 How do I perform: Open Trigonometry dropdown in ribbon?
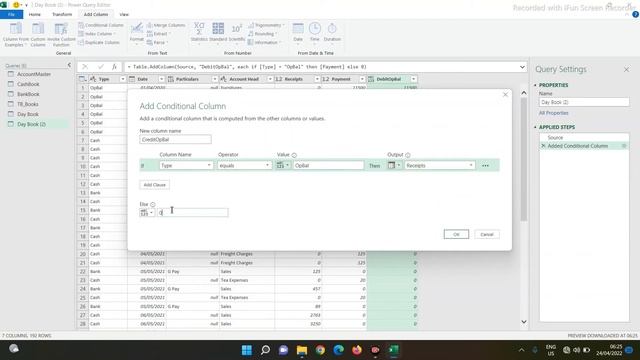pos(266,25)
